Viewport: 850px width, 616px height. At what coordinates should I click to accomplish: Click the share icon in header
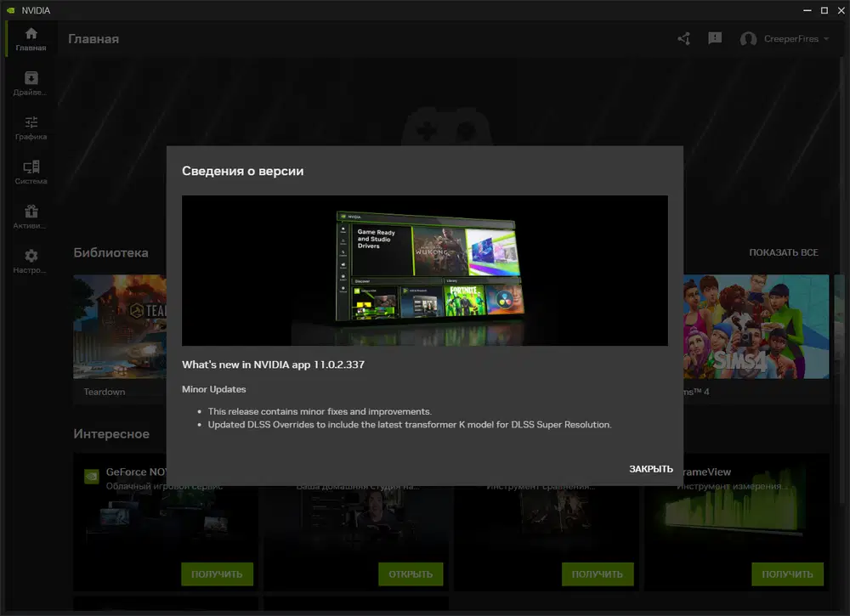[684, 38]
